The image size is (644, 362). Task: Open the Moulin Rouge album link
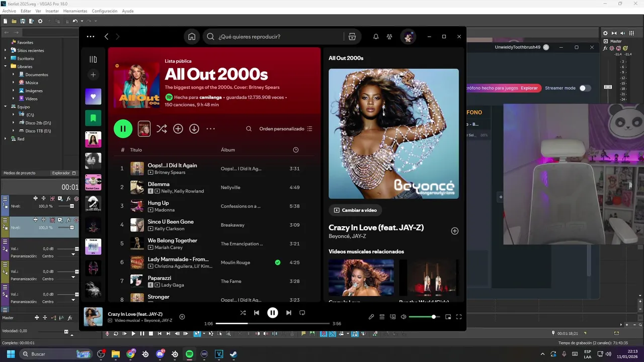[x=235, y=262]
